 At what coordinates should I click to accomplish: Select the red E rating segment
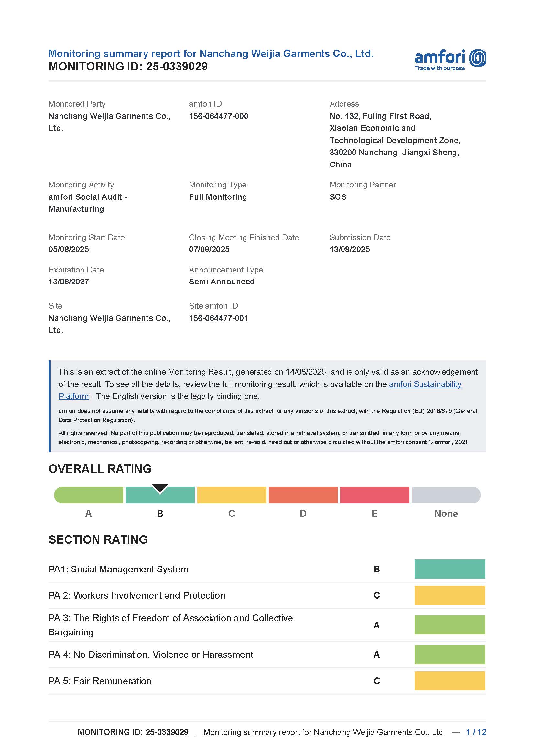tap(375, 495)
